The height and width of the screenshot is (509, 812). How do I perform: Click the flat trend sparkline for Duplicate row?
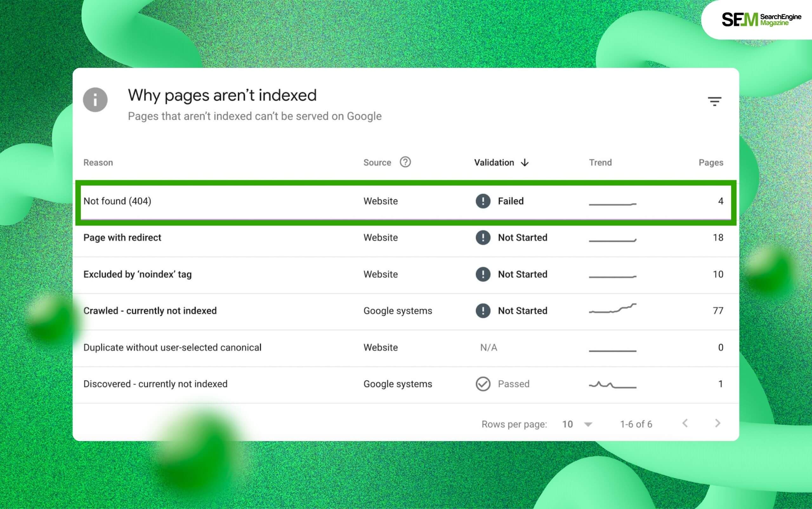tap(612, 351)
